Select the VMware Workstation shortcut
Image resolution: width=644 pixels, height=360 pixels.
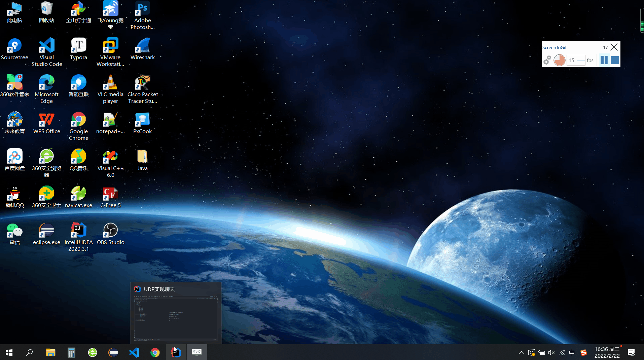(110, 52)
